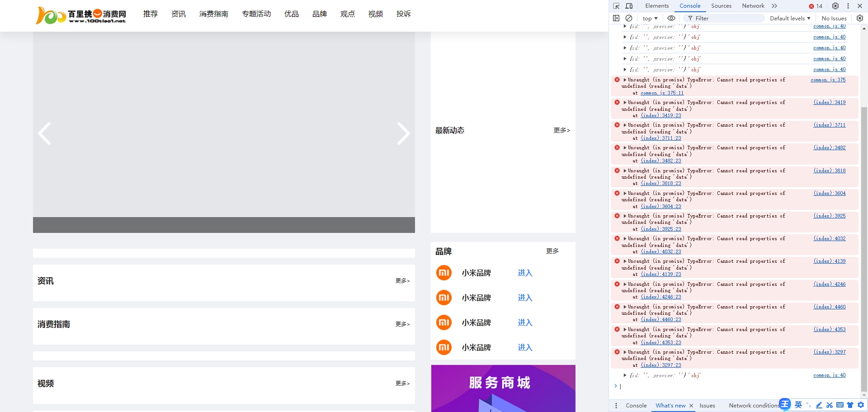Create a live expression with the eye icon

[x=671, y=18]
